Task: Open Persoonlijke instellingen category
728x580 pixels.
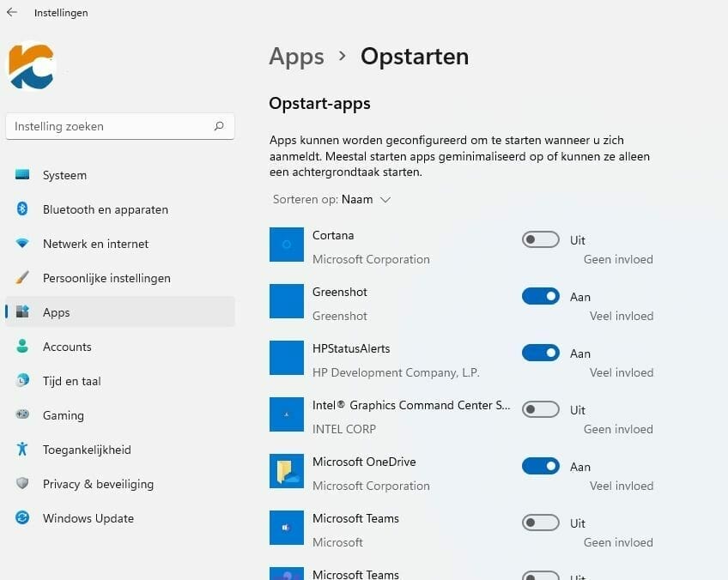Action: pos(106,278)
